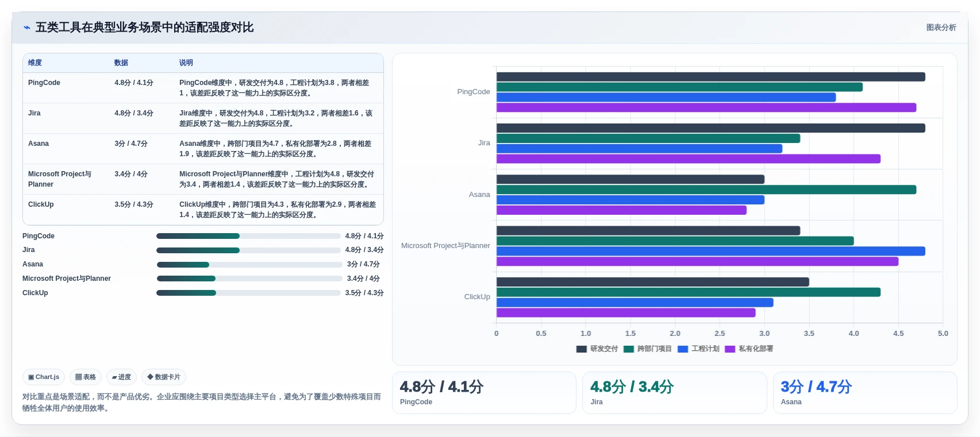Click ClickUp 跨部门项目 green bar

click(689, 292)
